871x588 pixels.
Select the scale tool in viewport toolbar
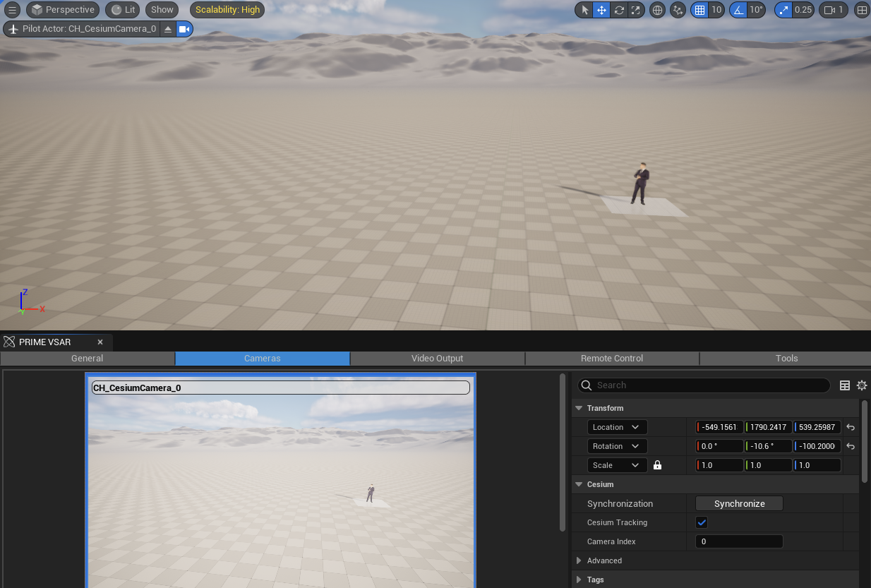tap(636, 10)
